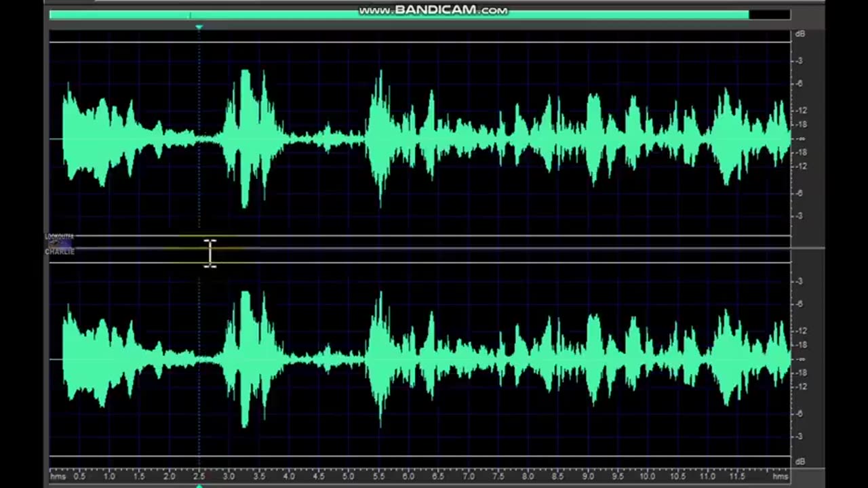Click the playhead marker triangle above the waveform
This screenshot has width=868, height=488.
[199, 27]
